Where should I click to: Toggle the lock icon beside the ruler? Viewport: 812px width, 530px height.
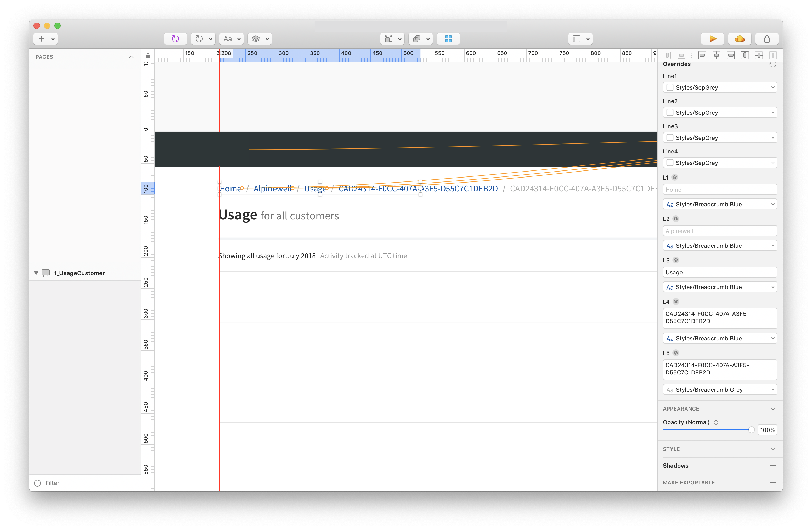(148, 55)
